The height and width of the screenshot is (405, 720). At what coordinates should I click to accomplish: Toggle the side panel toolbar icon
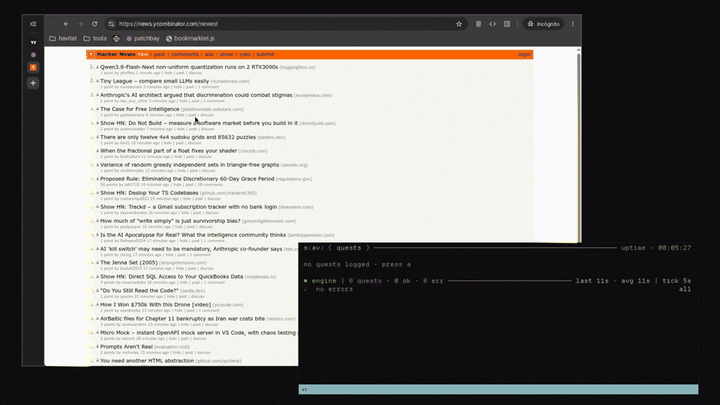coord(507,24)
